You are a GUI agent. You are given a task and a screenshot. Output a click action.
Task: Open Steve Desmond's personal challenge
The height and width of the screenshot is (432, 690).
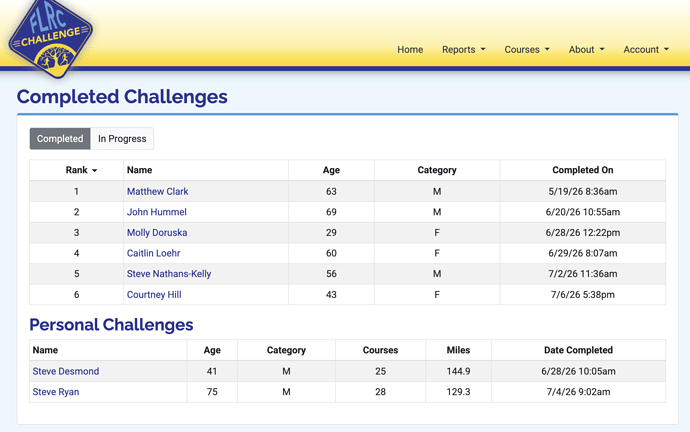tap(66, 371)
